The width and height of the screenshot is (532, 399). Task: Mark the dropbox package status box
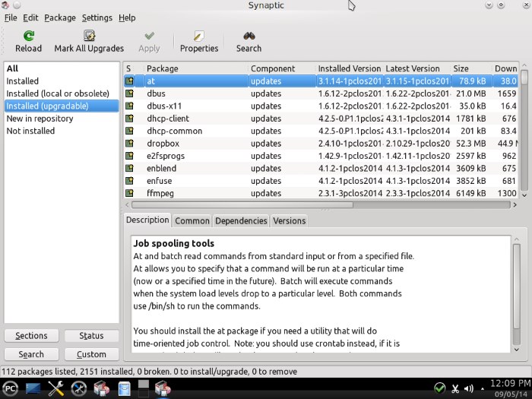[x=130, y=143]
